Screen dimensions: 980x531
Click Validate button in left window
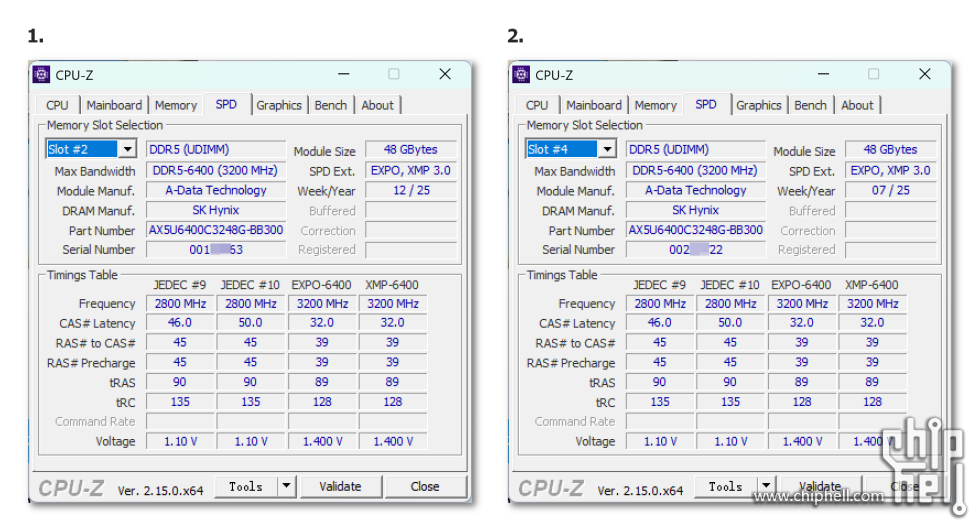pyautogui.click(x=341, y=486)
